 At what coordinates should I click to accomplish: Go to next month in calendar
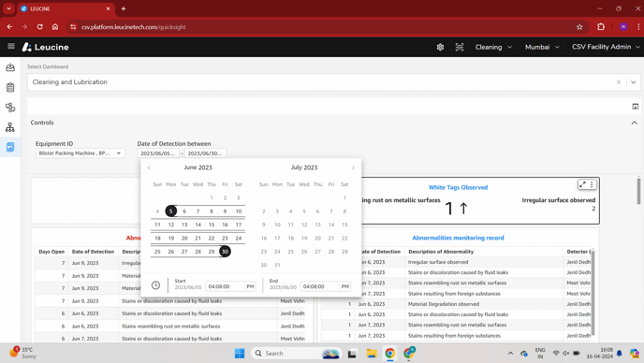click(353, 167)
